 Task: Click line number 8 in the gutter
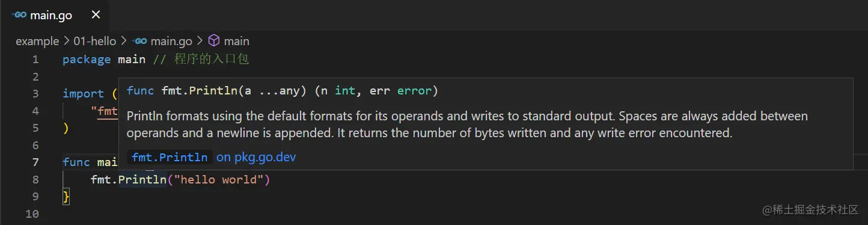[x=35, y=179]
